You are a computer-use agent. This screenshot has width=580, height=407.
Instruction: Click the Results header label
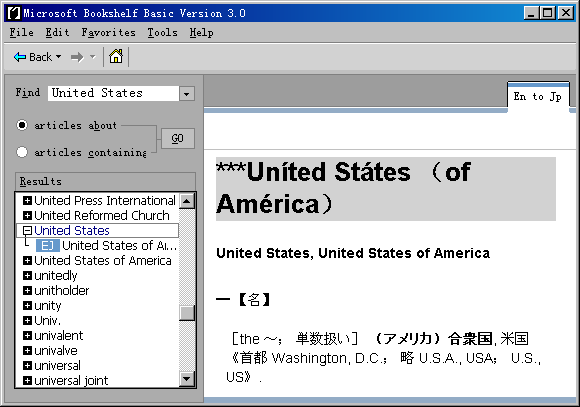pos(41,182)
